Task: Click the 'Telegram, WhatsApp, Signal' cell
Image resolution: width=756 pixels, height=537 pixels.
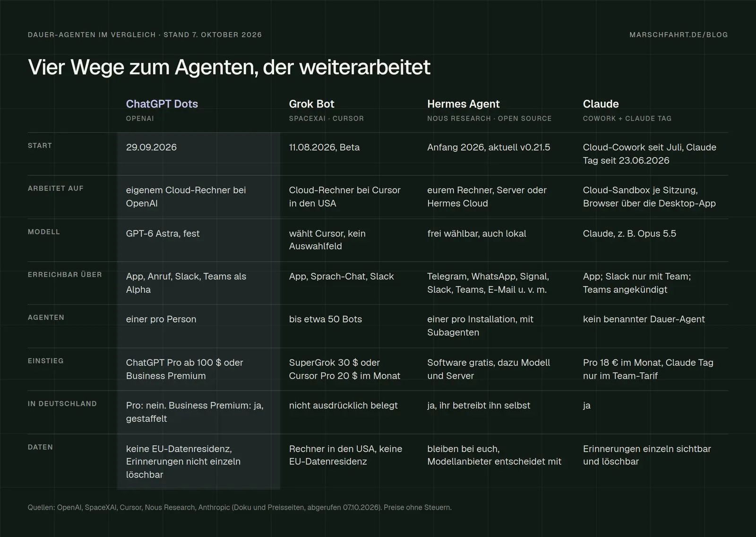Action: click(x=488, y=283)
